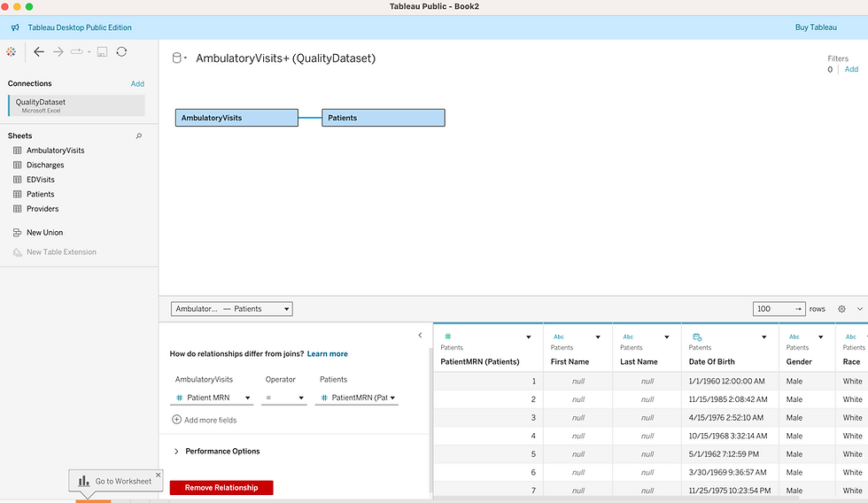This screenshot has width=868, height=503.
Task: Click New Union
Action: [x=45, y=232]
